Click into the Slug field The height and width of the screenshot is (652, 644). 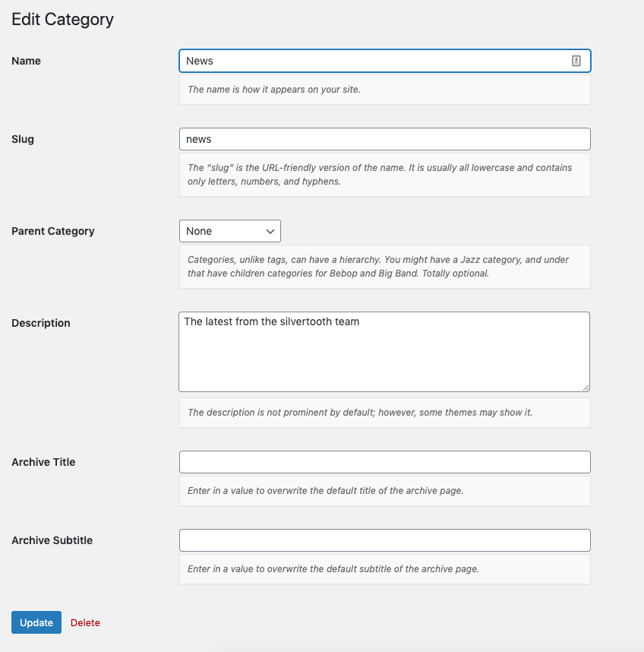(385, 139)
